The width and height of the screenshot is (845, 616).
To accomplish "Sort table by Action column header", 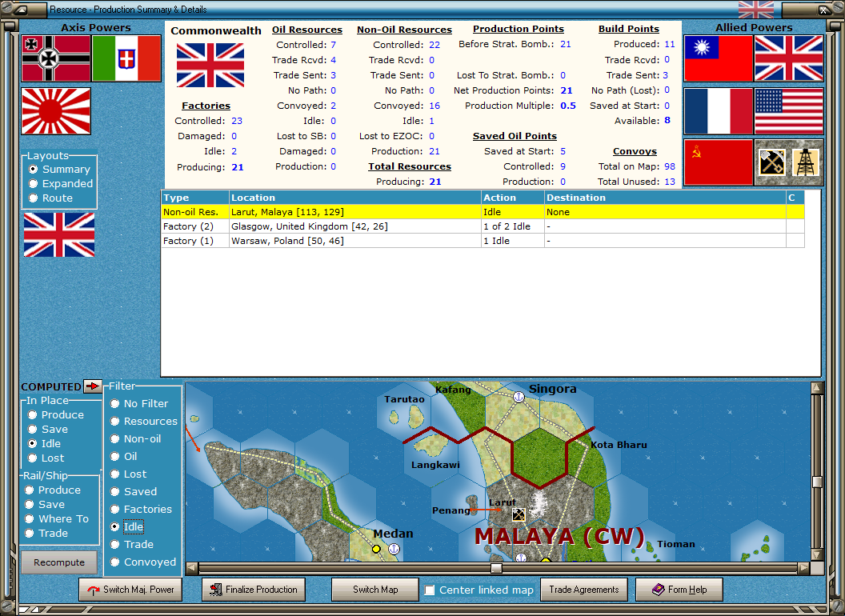I will 512,198.
